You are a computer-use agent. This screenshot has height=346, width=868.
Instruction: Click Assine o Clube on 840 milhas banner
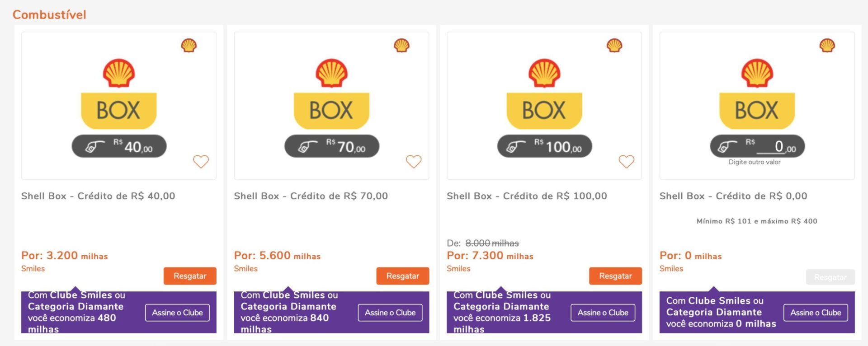coord(390,313)
